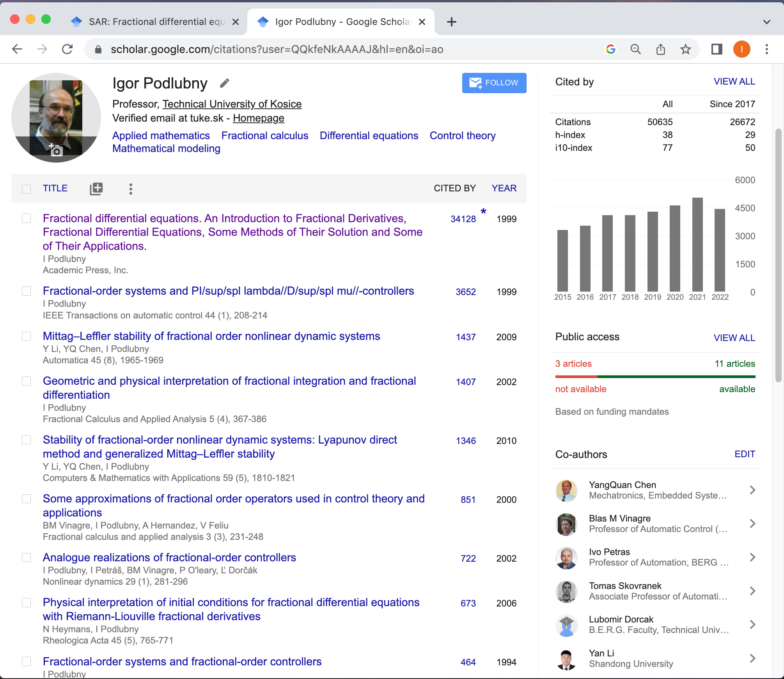Open the Fractional calculus interest link
784x679 pixels.
[x=264, y=136]
